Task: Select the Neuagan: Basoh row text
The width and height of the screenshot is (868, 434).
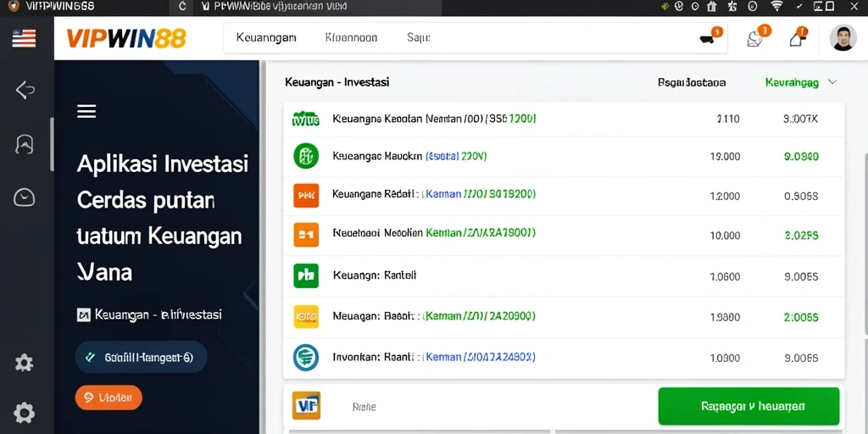Action: click(x=433, y=316)
